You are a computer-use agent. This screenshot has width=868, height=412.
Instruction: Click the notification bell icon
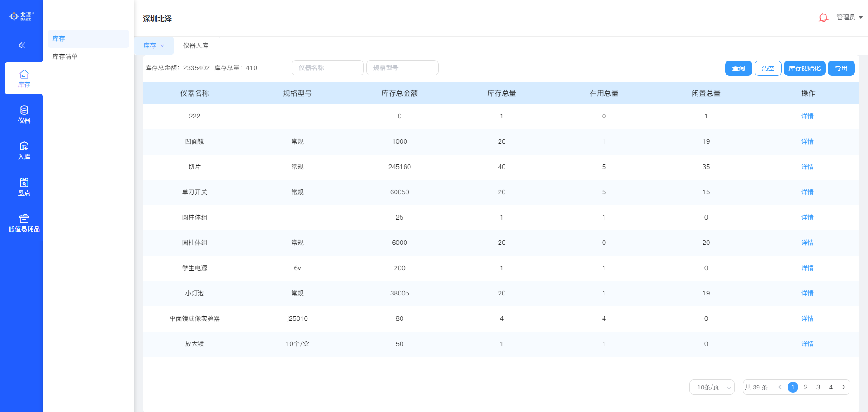tap(823, 18)
